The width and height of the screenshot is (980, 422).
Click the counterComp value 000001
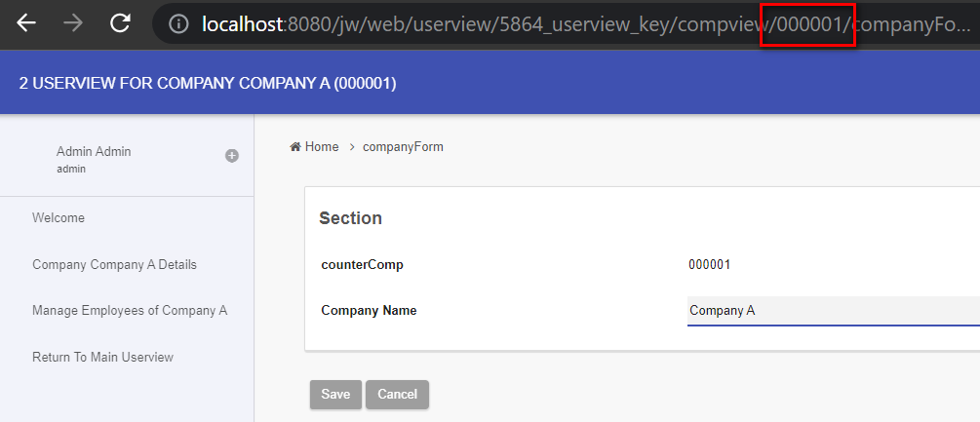tap(710, 264)
